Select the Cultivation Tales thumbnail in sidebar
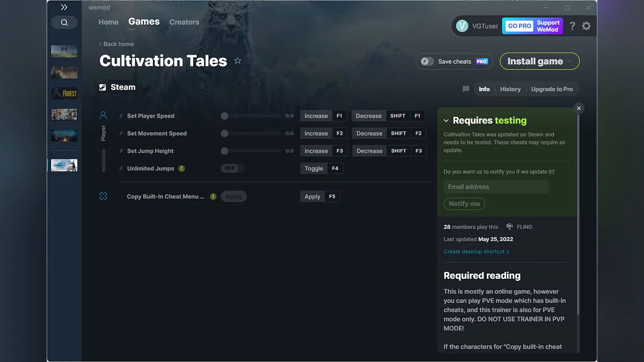The height and width of the screenshot is (362, 644). click(64, 165)
